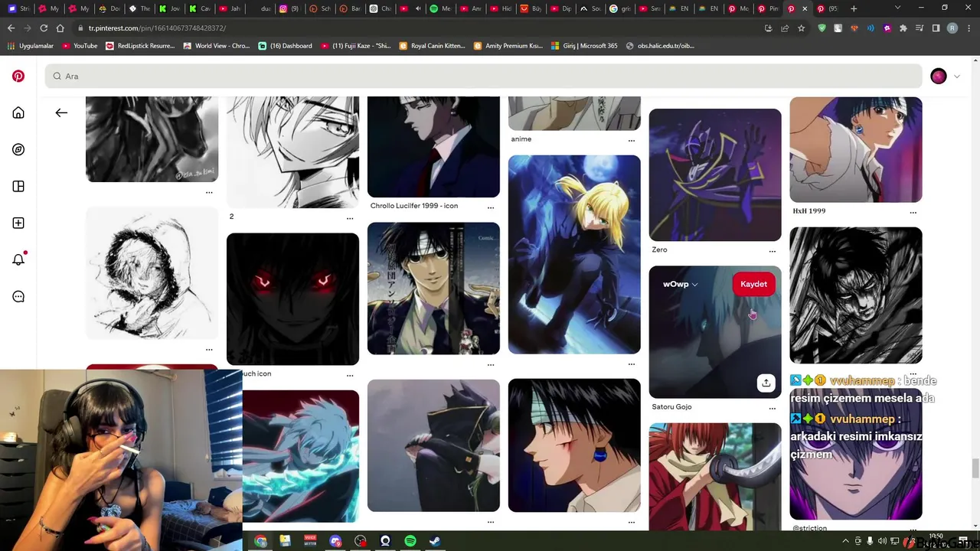This screenshot has height=551, width=980.
Task: Click the browser home button
Action: [60, 28]
